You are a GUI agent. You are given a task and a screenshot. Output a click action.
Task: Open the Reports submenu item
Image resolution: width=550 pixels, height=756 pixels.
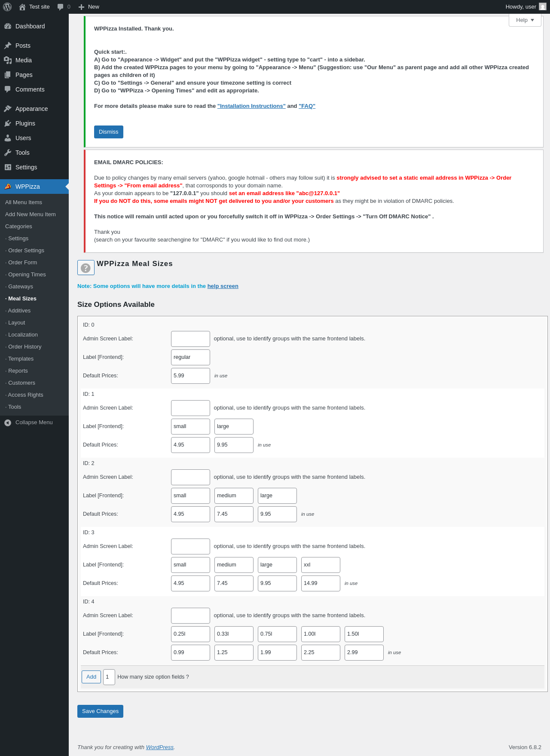coord(16,371)
